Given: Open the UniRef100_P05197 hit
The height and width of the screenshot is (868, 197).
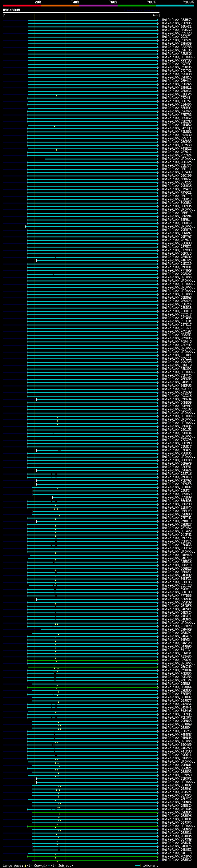Looking at the screenshot, I should pyautogui.click(x=176, y=331).
